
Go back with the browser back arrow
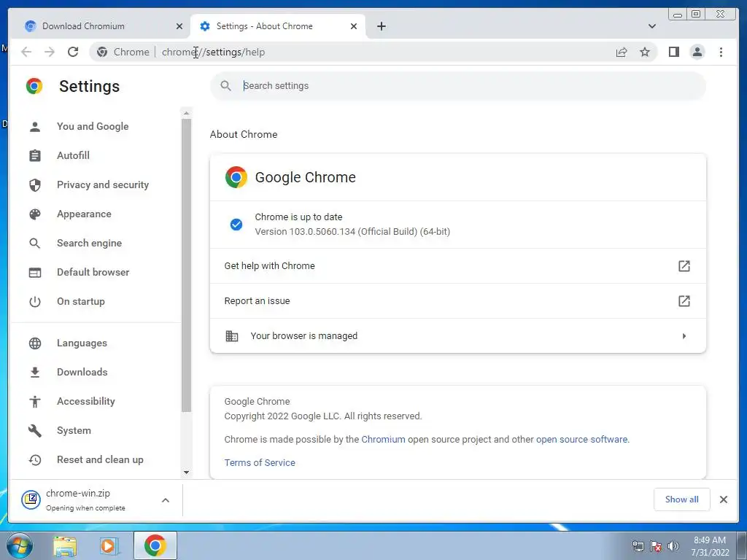(x=26, y=52)
